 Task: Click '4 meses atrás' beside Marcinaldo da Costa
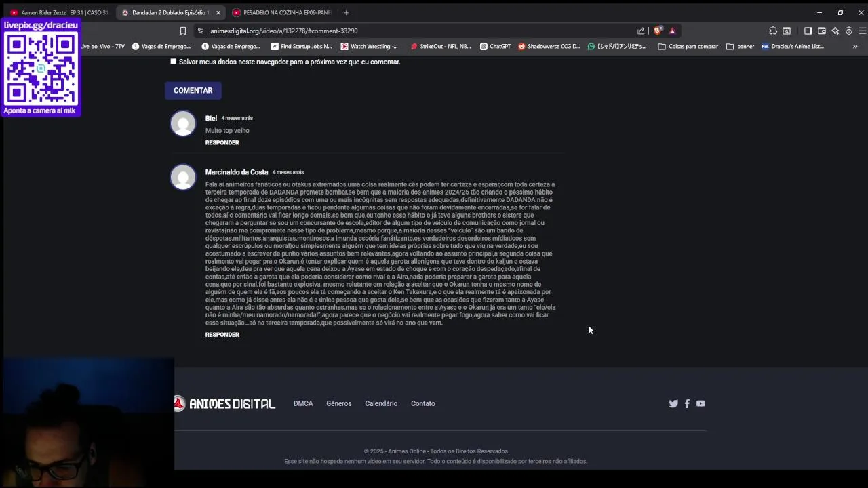pyautogui.click(x=288, y=172)
